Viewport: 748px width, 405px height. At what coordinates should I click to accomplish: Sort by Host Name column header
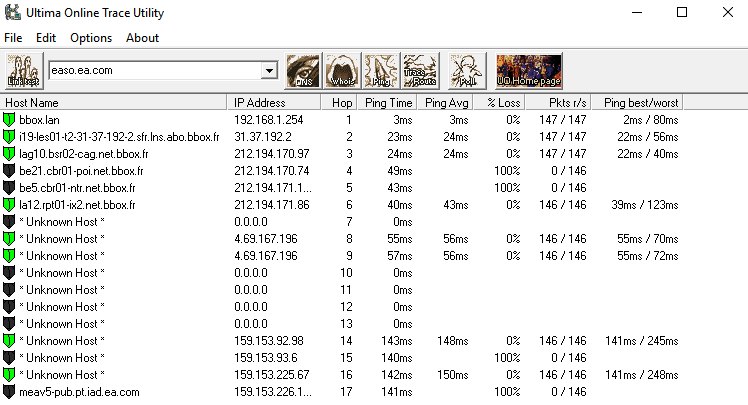[114, 103]
